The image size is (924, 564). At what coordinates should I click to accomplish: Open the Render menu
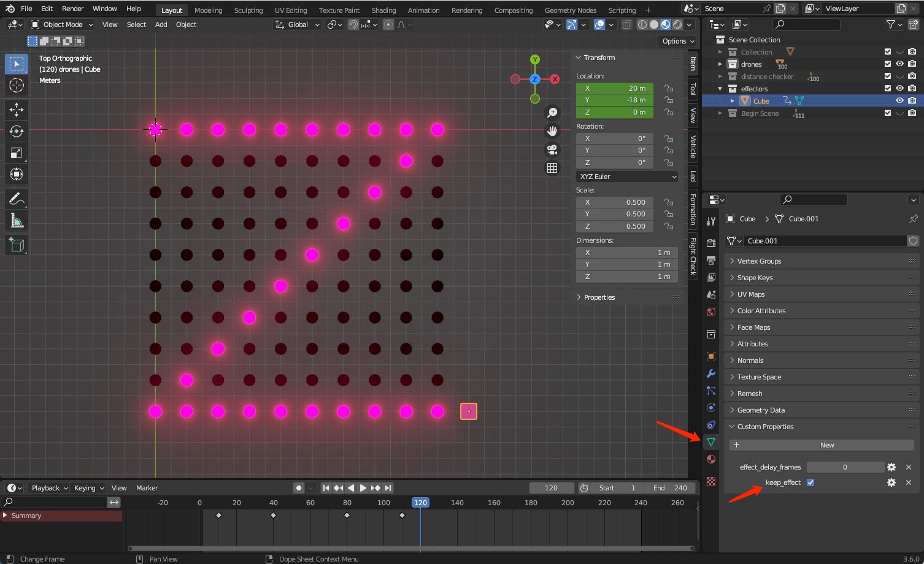click(72, 9)
